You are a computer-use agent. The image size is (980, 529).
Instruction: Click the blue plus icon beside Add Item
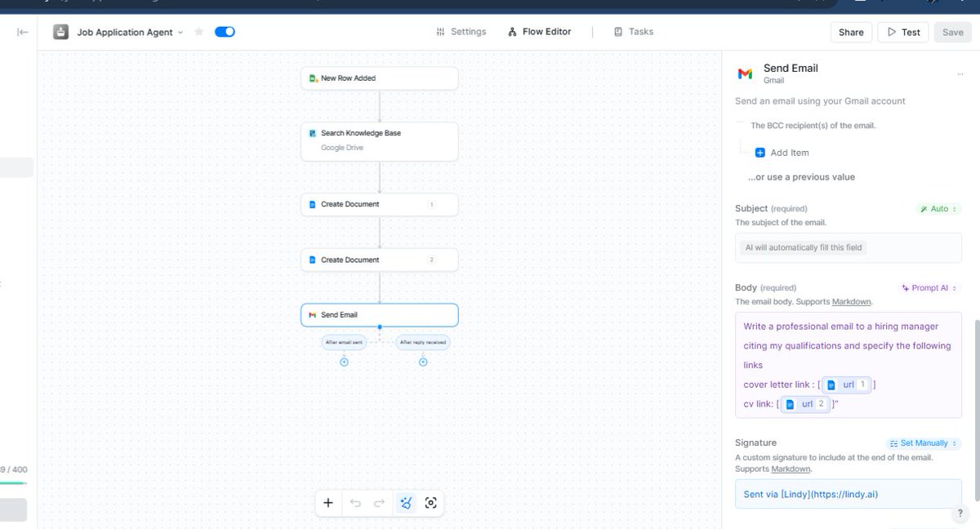(x=760, y=153)
